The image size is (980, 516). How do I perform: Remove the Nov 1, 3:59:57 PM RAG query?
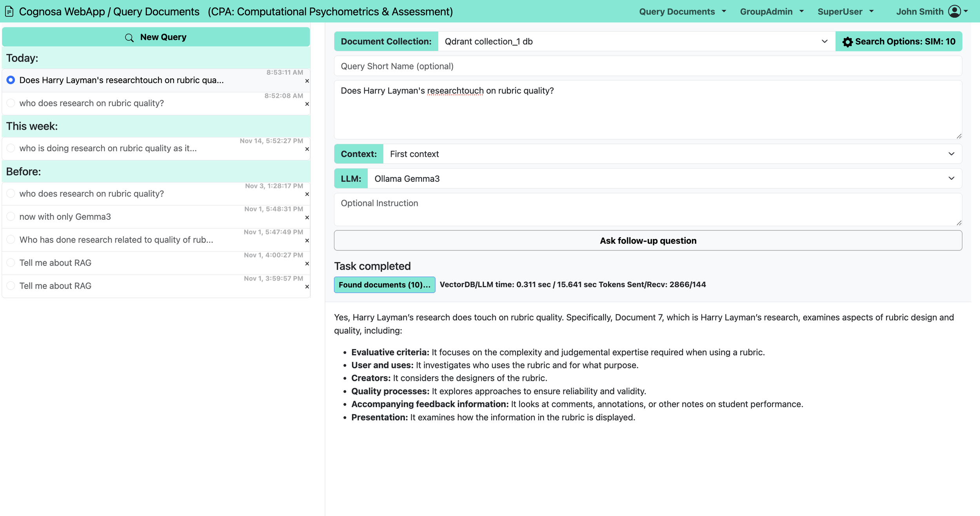click(307, 287)
